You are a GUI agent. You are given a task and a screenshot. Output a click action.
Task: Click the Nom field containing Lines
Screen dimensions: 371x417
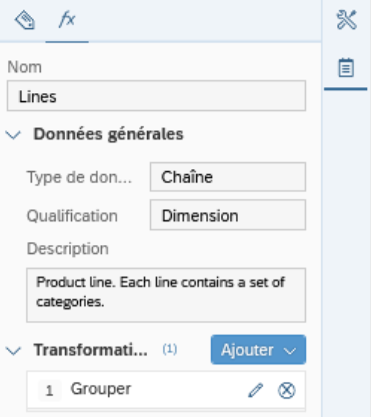coord(156,96)
